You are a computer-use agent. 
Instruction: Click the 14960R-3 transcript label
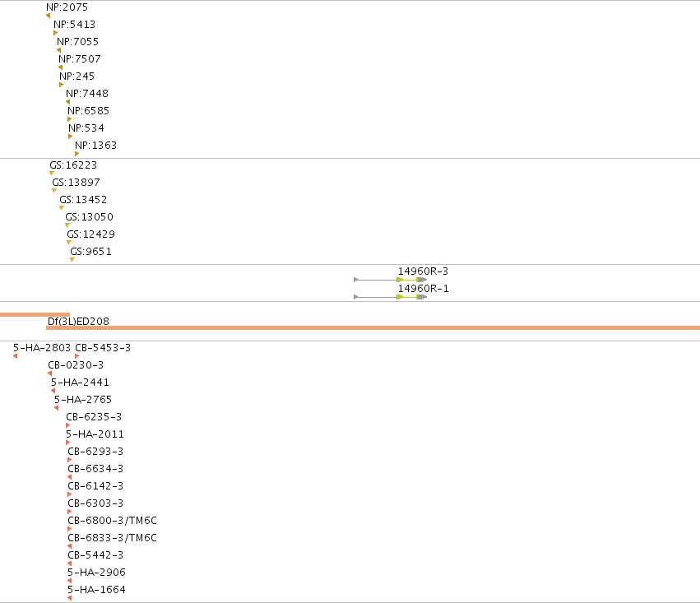click(423, 271)
